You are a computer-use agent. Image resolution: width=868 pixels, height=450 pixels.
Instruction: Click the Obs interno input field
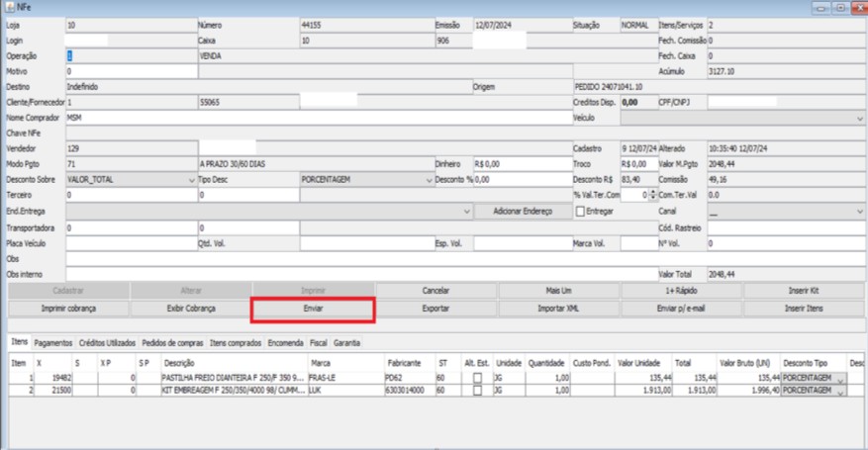(361, 274)
